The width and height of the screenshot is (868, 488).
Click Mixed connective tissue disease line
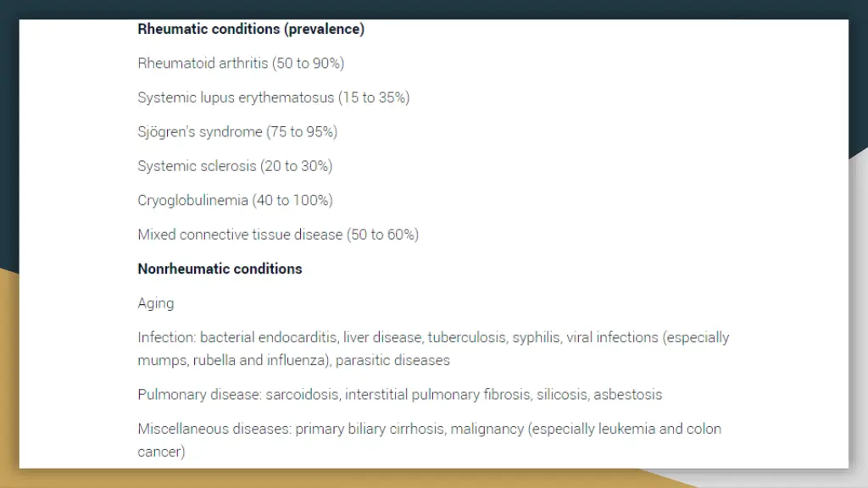pos(278,236)
